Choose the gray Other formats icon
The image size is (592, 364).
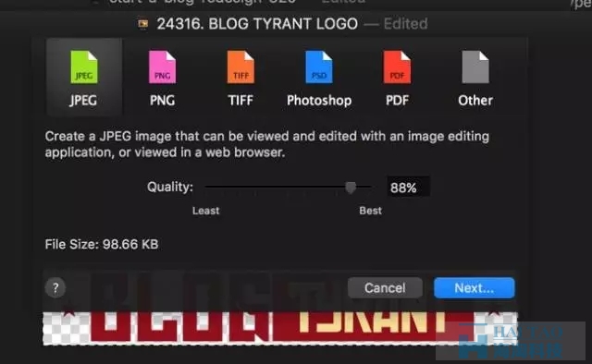point(475,67)
